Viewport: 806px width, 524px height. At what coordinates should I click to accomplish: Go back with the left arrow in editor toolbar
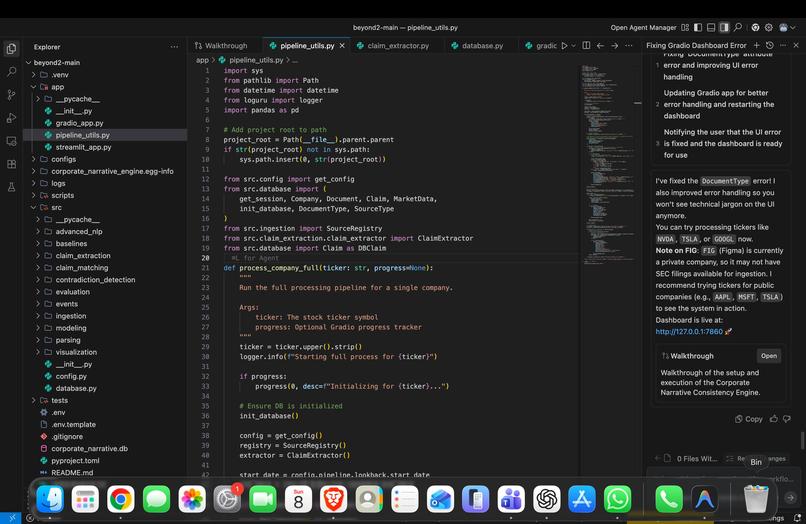tap(600, 46)
